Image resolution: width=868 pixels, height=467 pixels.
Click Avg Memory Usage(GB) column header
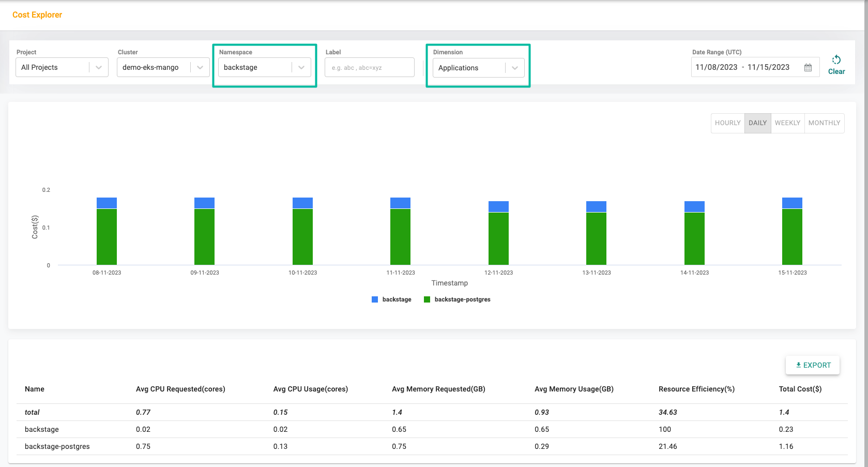(574, 389)
